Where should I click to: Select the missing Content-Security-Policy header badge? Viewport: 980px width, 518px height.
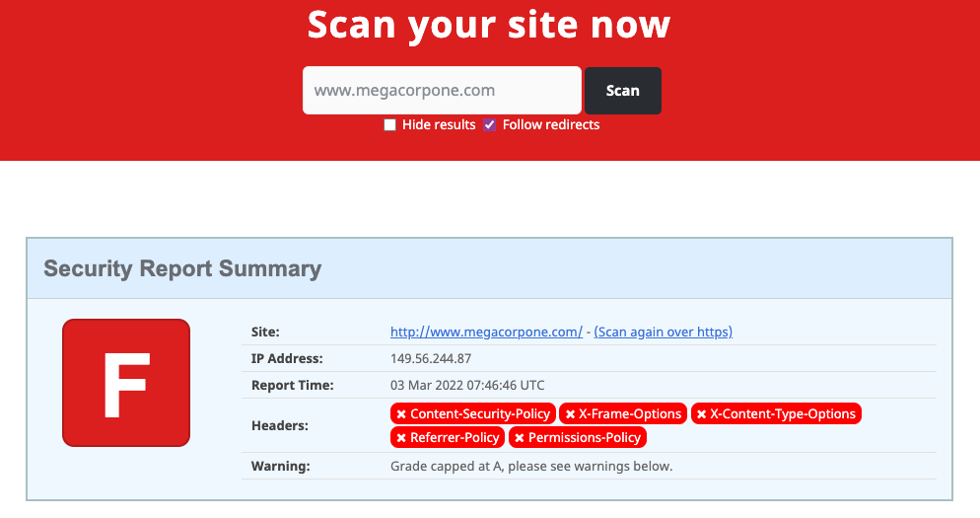[x=472, y=414]
